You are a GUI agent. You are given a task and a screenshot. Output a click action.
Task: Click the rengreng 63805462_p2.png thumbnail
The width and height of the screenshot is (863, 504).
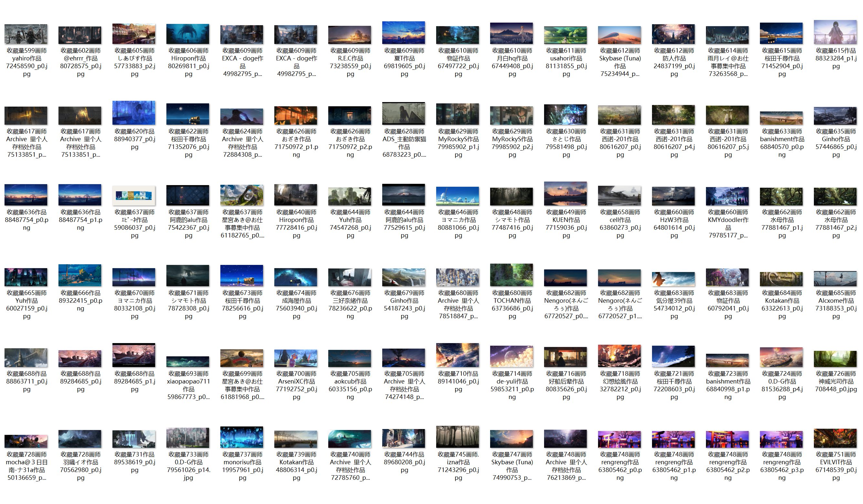pos(727,439)
